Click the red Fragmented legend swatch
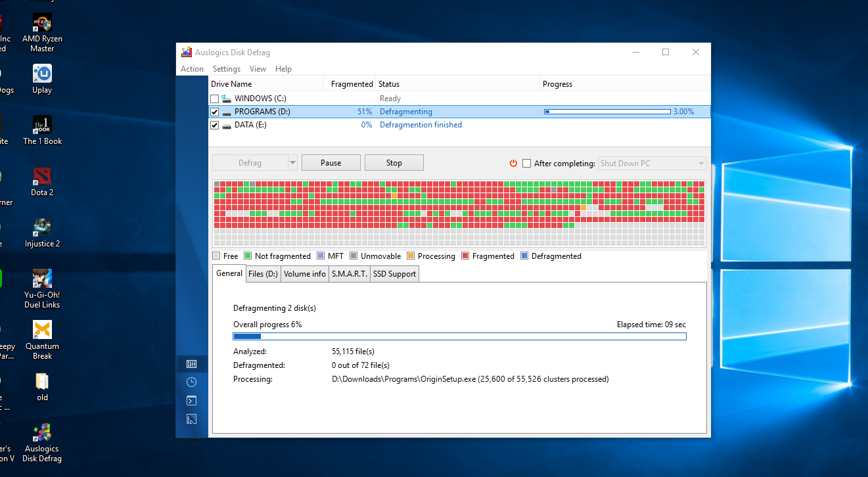This screenshot has width=868, height=477. pyautogui.click(x=465, y=256)
